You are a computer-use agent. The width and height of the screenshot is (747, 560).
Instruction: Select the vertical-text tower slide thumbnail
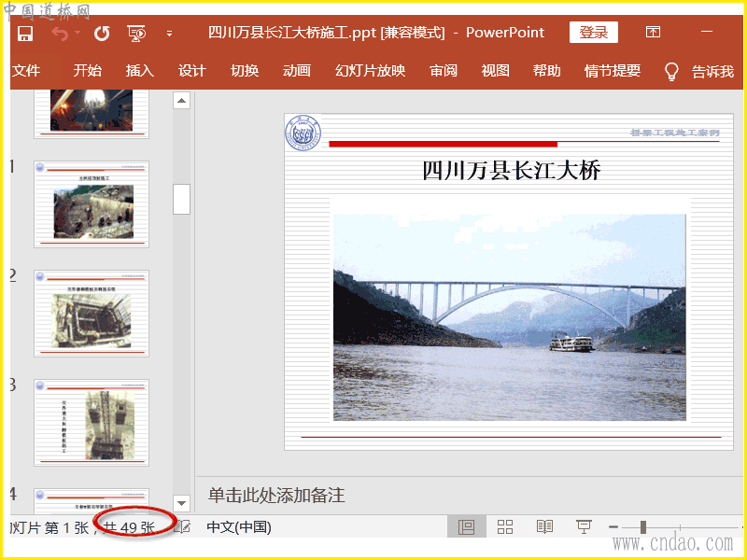(92, 423)
